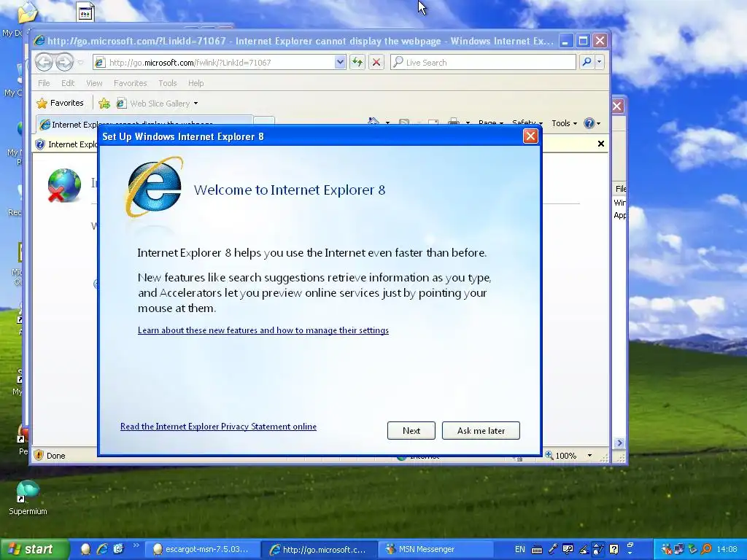Screen dimensions: 747x560
Task: Open the Edit menu
Action: click(68, 83)
